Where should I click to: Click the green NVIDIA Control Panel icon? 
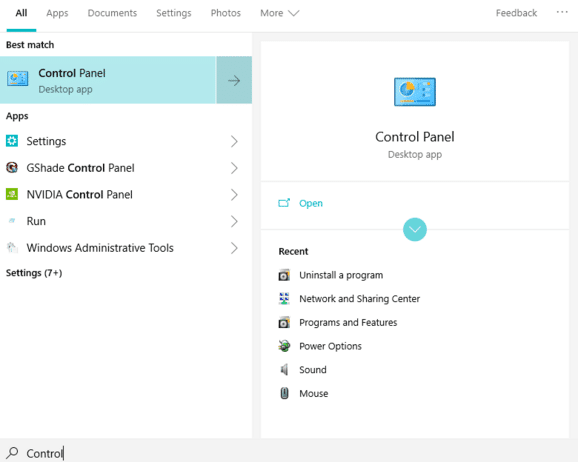pos(12,194)
